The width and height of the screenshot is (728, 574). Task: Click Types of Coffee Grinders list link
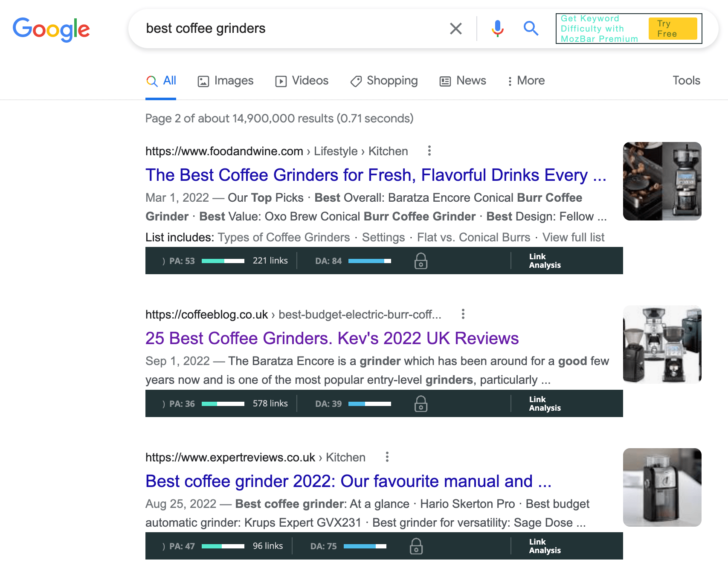coord(284,237)
